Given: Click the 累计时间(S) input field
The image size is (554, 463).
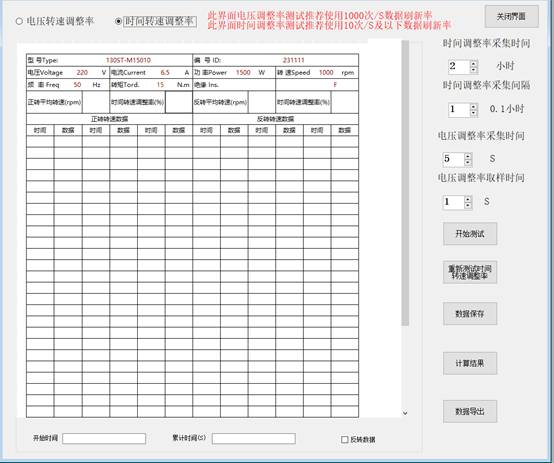Looking at the screenshot, I should [x=254, y=439].
